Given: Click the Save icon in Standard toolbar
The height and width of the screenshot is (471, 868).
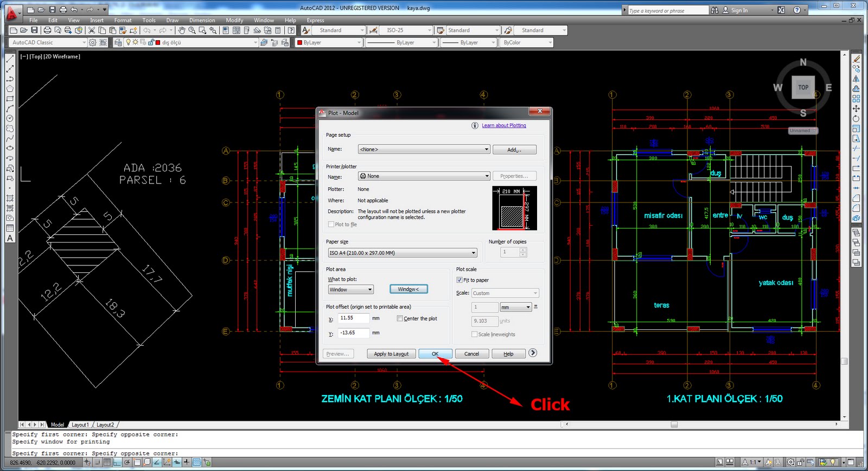Looking at the screenshot, I should (x=34, y=30).
